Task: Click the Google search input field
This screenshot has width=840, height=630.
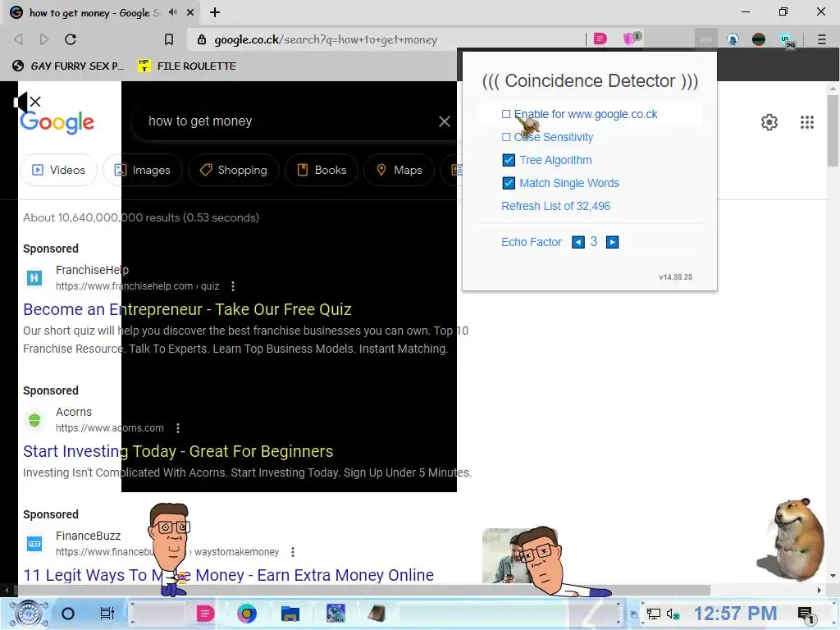Action: 290,121
